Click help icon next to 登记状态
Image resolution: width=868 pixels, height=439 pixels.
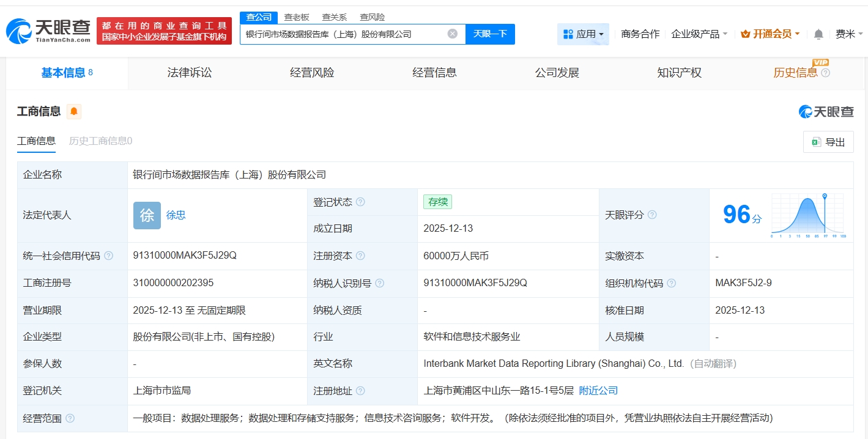click(x=360, y=202)
